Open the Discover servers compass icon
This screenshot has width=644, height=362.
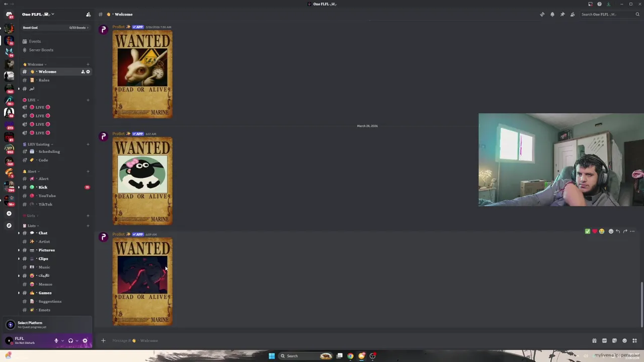point(9,226)
